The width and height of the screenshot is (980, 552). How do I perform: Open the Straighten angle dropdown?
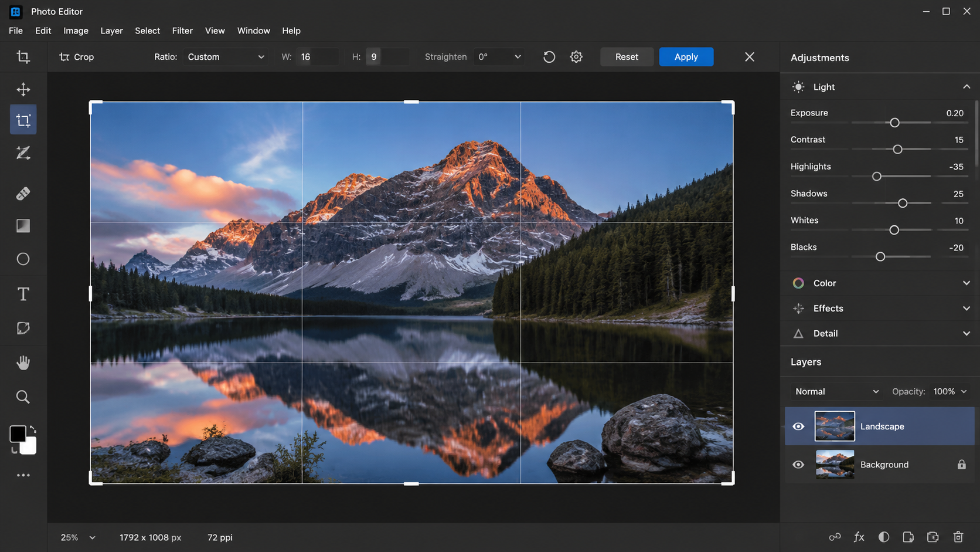pos(499,57)
